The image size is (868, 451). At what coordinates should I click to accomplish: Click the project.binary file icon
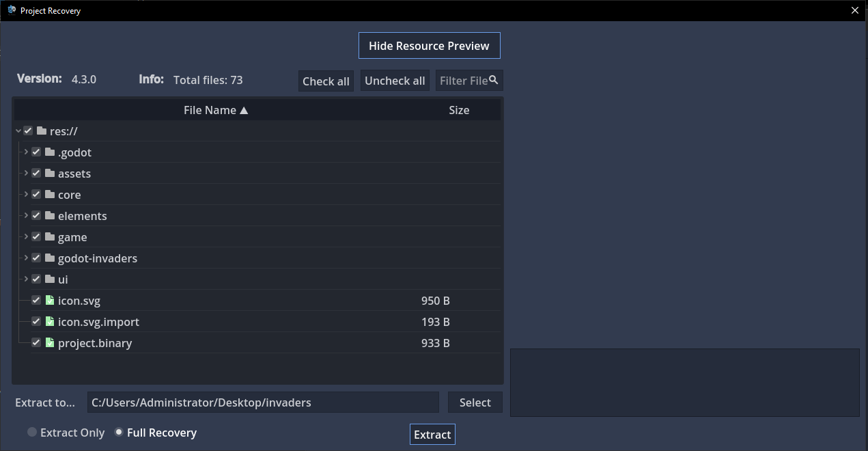(x=49, y=343)
